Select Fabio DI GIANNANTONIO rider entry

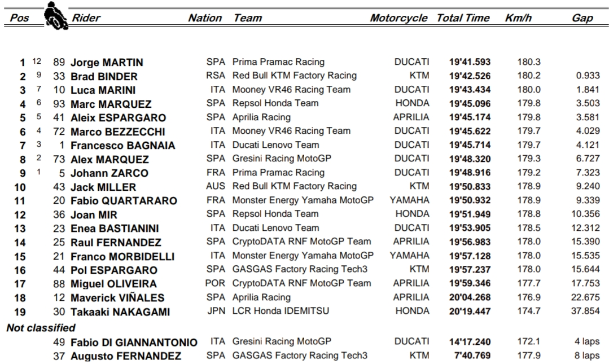(x=134, y=343)
